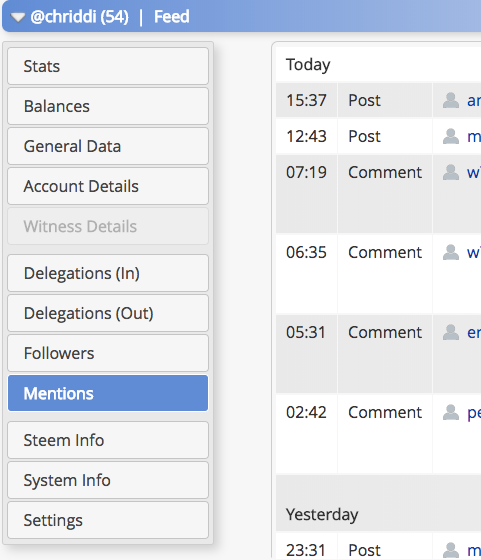Open General Data section
481x560 pixels.
[x=108, y=146]
